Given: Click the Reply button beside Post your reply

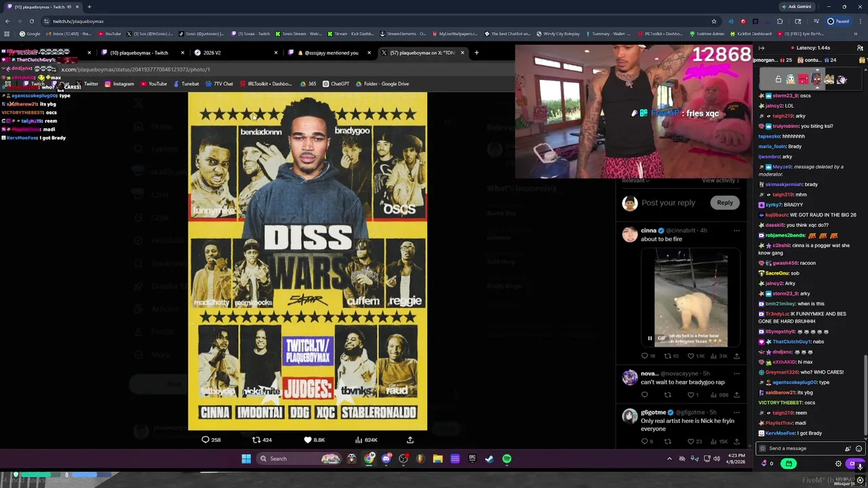Looking at the screenshot, I should click(x=725, y=203).
